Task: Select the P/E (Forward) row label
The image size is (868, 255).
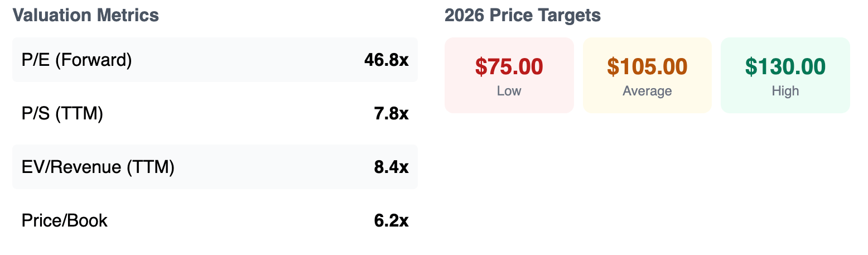Action: click(x=77, y=60)
